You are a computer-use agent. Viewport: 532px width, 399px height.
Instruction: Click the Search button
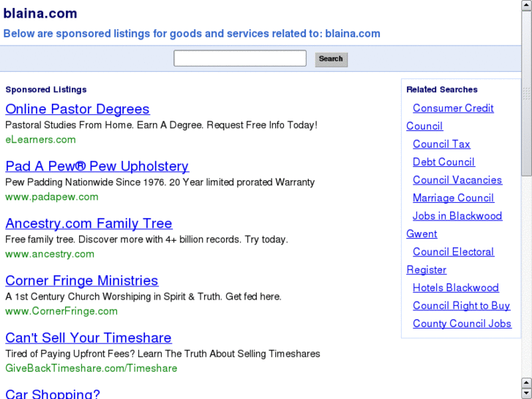(331, 59)
